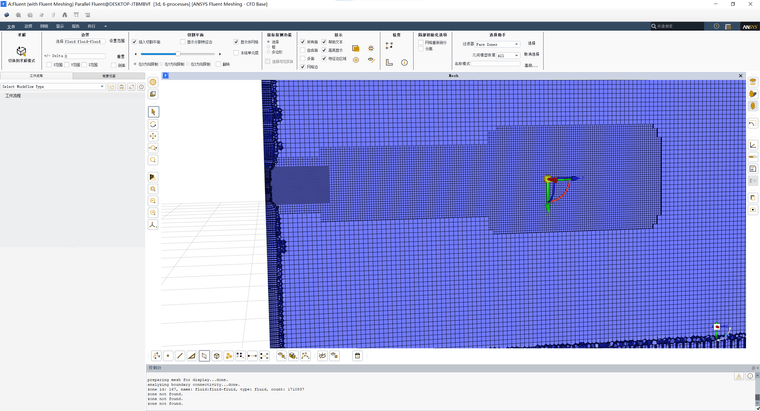
Task: Open the Select Workflow Type dropdown
Action: [x=53, y=87]
